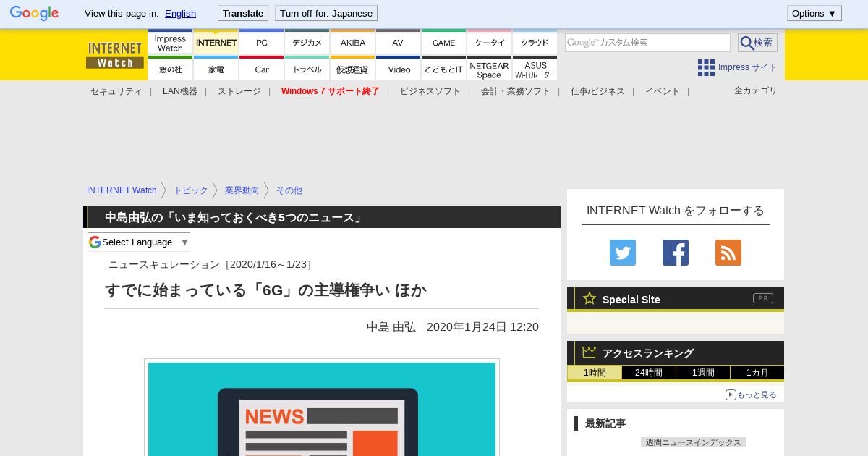Viewport: 868px width, 456px height.
Task: Open the 家電 tab
Action: pyautogui.click(x=216, y=69)
